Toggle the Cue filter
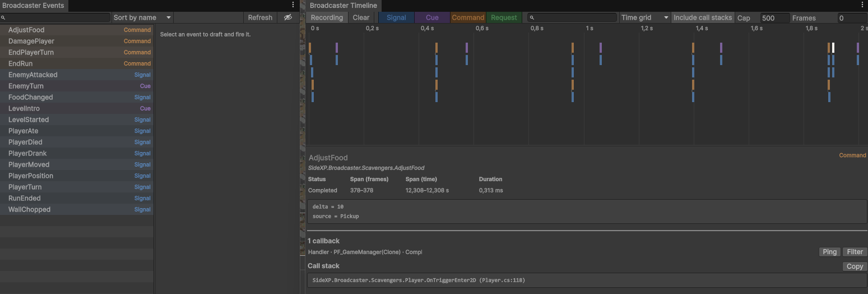This screenshot has height=294, width=868. point(432,17)
